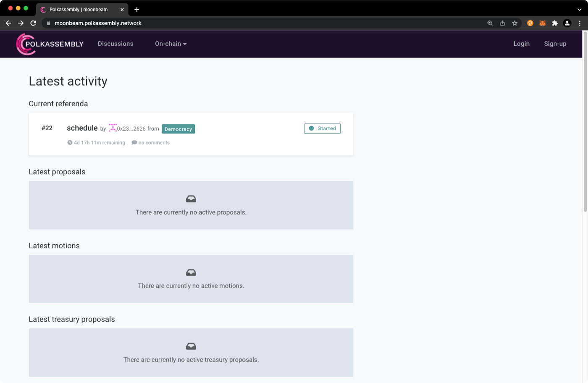Click 'There are currently no active proposals.'

point(191,212)
